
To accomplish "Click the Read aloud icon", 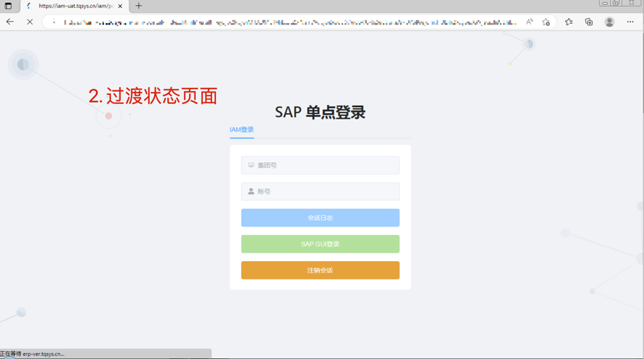I will coord(529,21).
